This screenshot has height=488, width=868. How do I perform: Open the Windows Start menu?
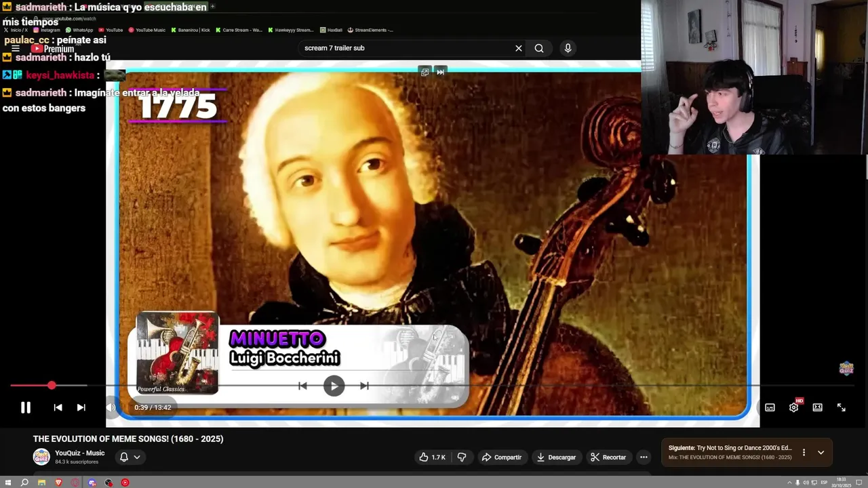coord(8,483)
